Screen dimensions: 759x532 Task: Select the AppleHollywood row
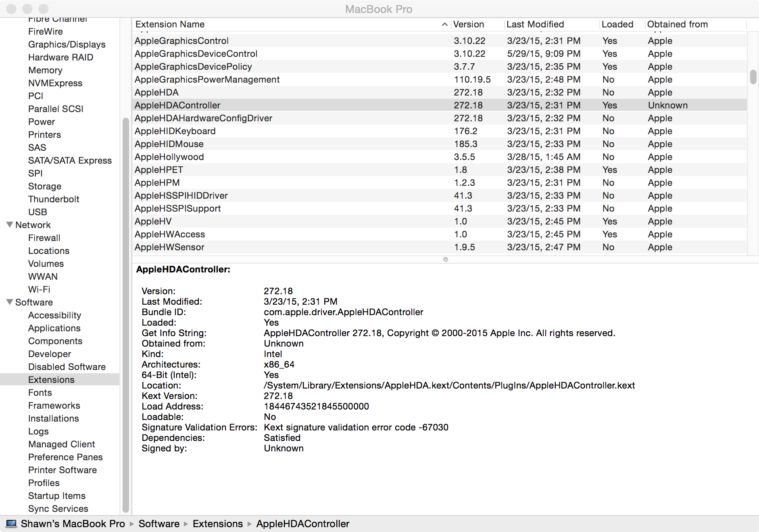coord(440,157)
